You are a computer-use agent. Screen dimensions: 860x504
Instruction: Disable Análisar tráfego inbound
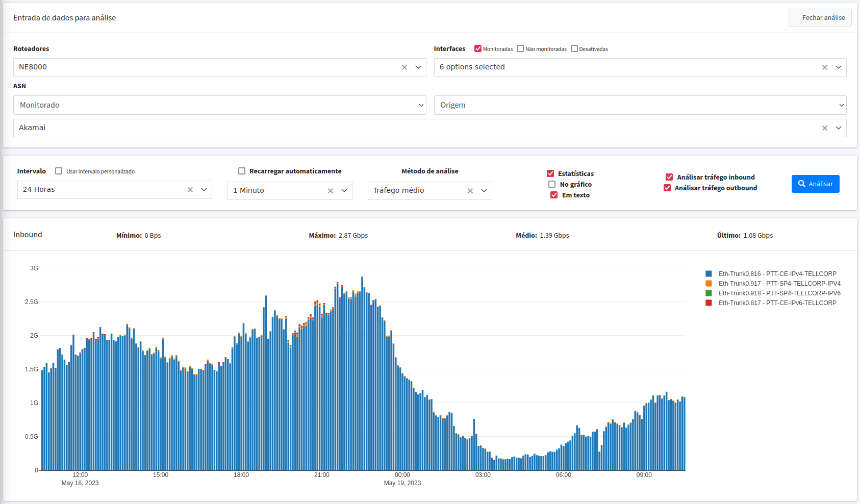point(669,177)
